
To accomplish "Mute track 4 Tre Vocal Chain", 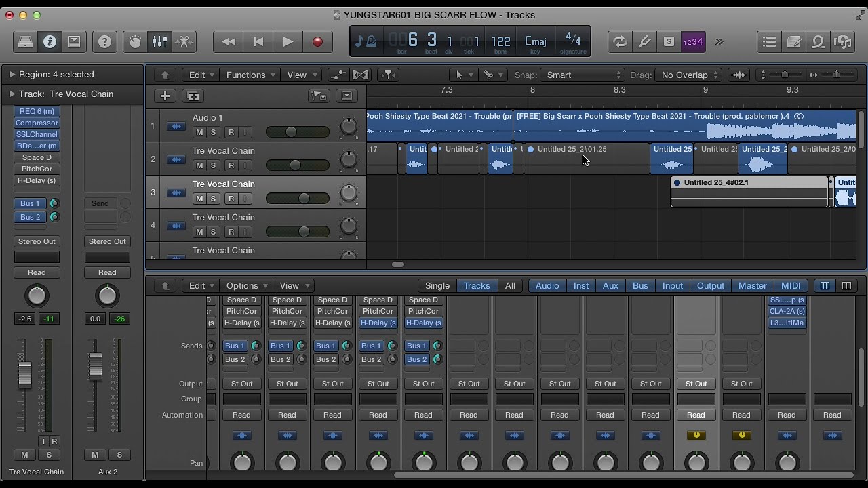I will coord(199,232).
